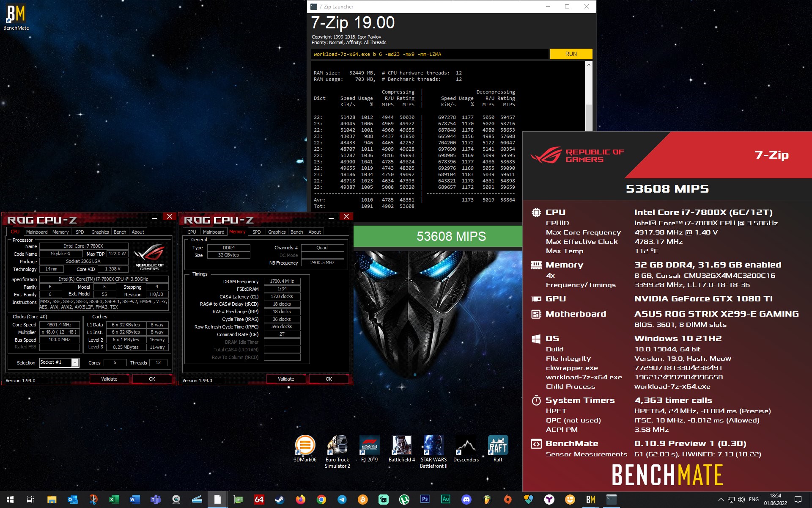Open the Euro Truck Simulator 2 shortcut
The width and height of the screenshot is (812, 508).
(337, 452)
